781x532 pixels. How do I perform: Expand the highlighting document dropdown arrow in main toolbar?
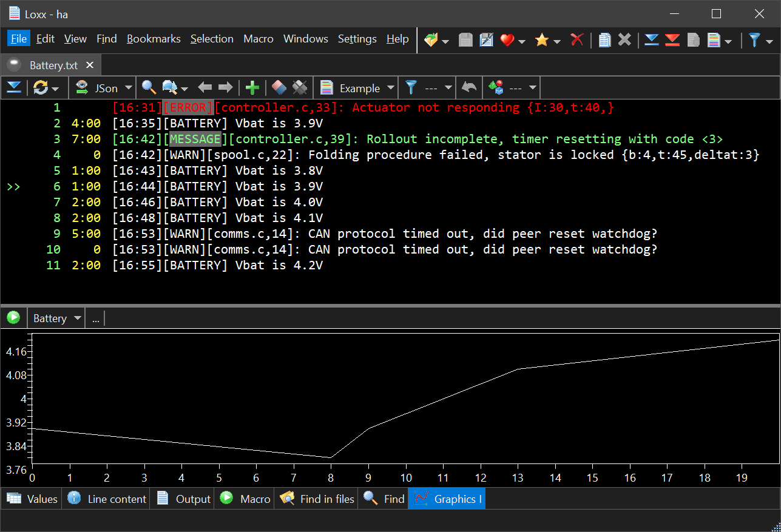[728, 41]
